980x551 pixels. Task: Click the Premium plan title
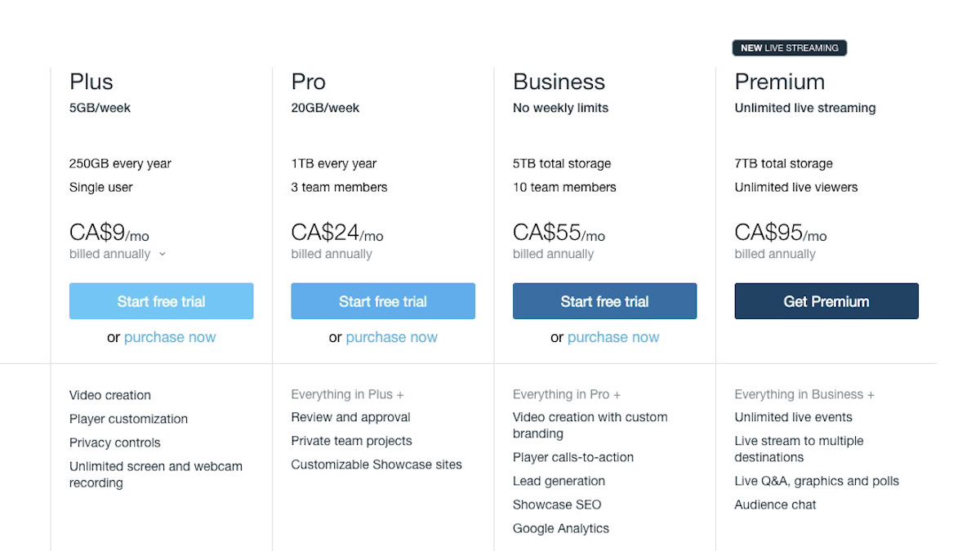click(x=779, y=82)
